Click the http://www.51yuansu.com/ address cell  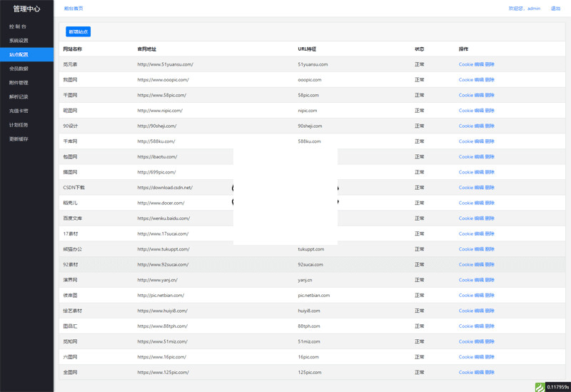click(166, 64)
